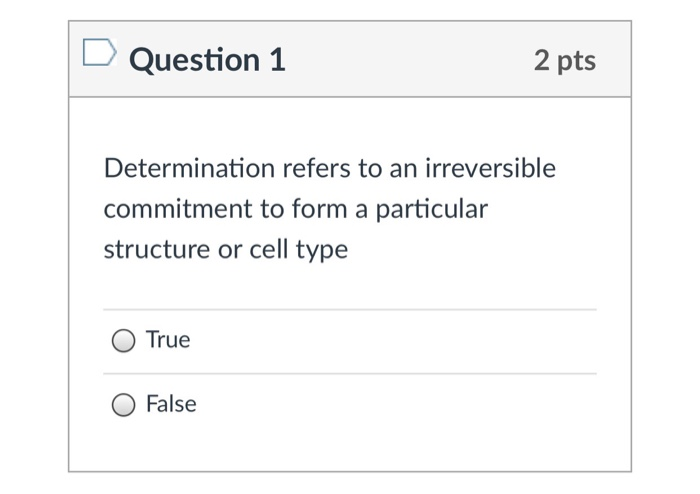Click the True answer label text
700x494 pixels.
click(x=168, y=339)
